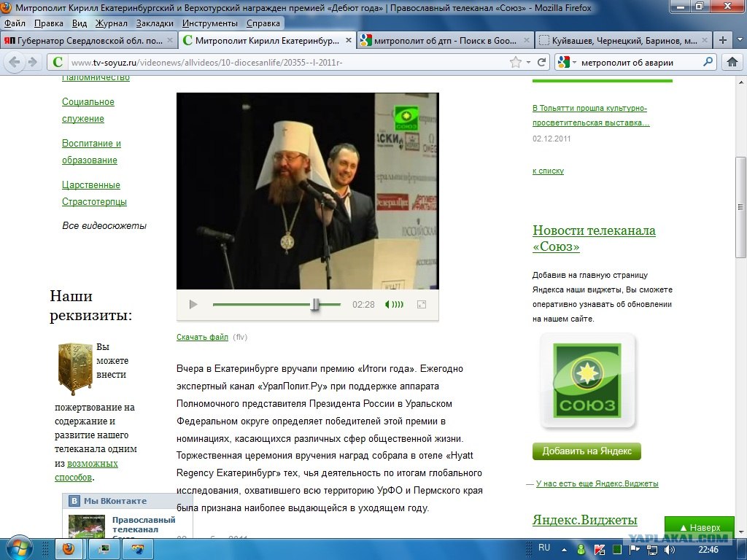Click the golden donation box image
The image size is (747, 560).
click(x=75, y=368)
